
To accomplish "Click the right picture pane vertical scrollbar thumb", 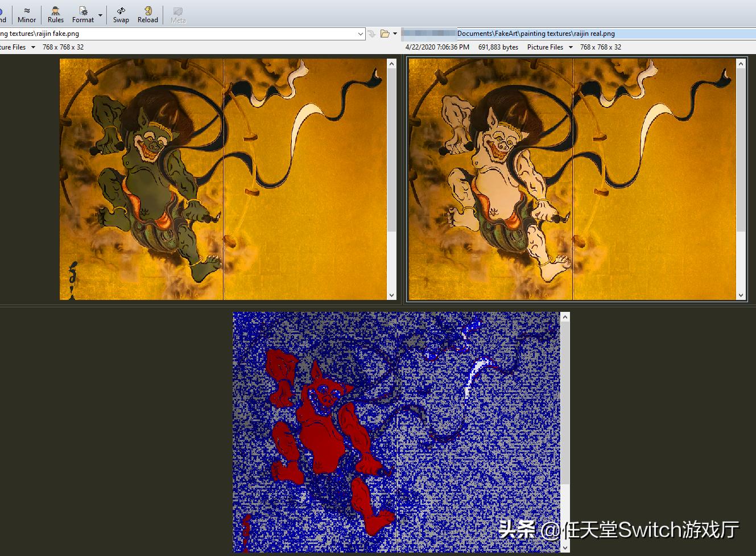I will pyautogui.click(x=741, y=150).
